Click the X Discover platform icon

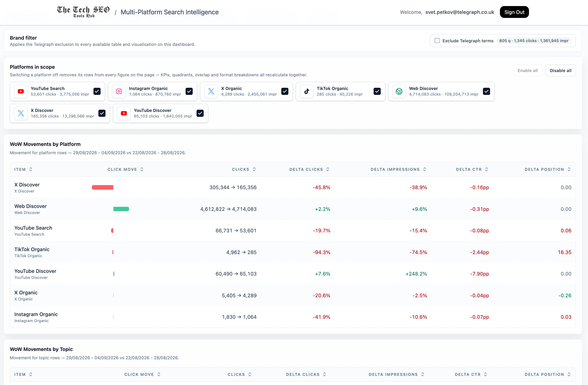coord(21,113)
